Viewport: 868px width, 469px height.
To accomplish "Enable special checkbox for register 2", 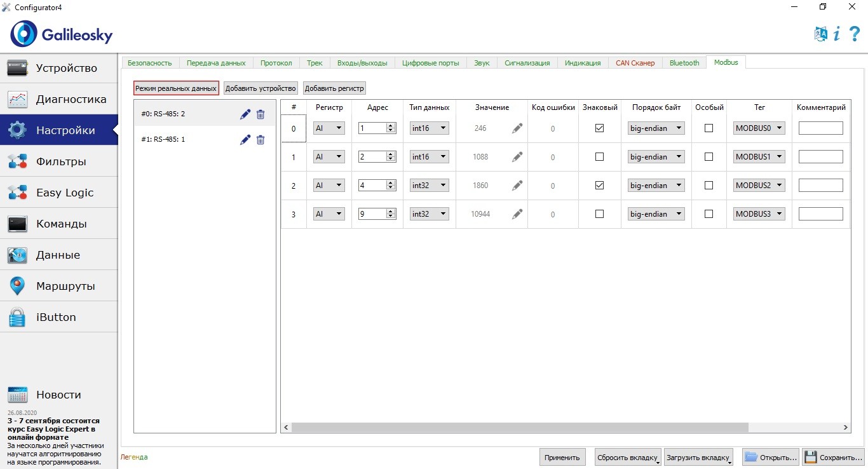I will (x=709, y=186).
